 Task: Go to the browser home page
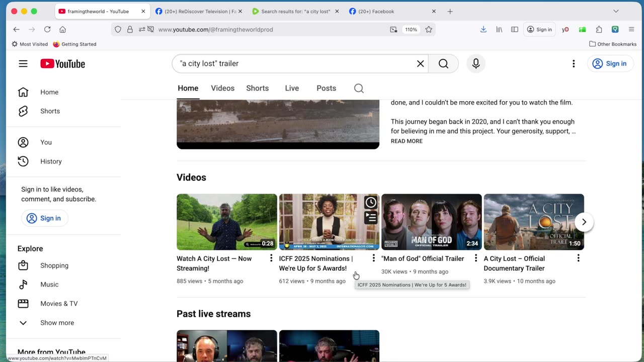pos(62,30)
